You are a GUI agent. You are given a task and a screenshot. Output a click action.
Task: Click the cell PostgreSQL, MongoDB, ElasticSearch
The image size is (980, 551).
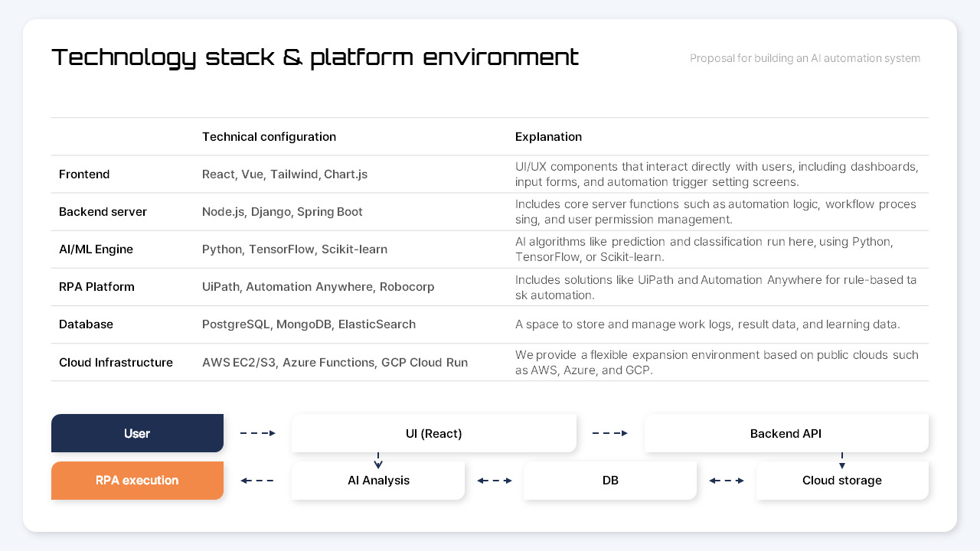point(309,324)
